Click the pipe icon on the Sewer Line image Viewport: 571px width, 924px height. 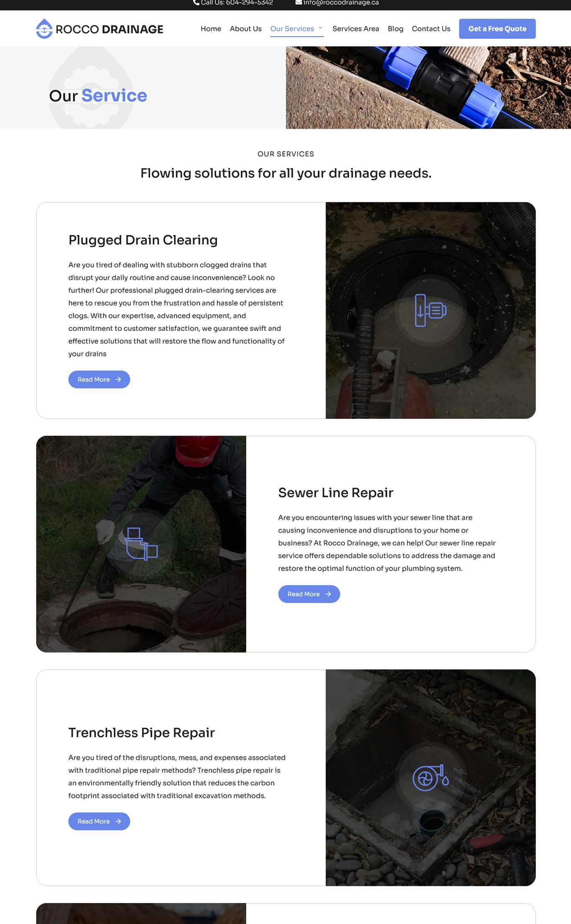[141, 544]
